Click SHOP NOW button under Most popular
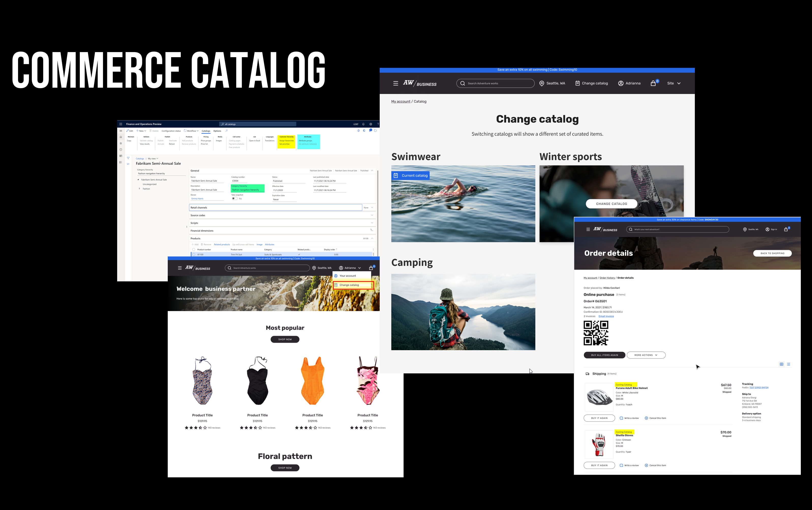This screenshot has width=812, height=510. [x=285, y=339]
